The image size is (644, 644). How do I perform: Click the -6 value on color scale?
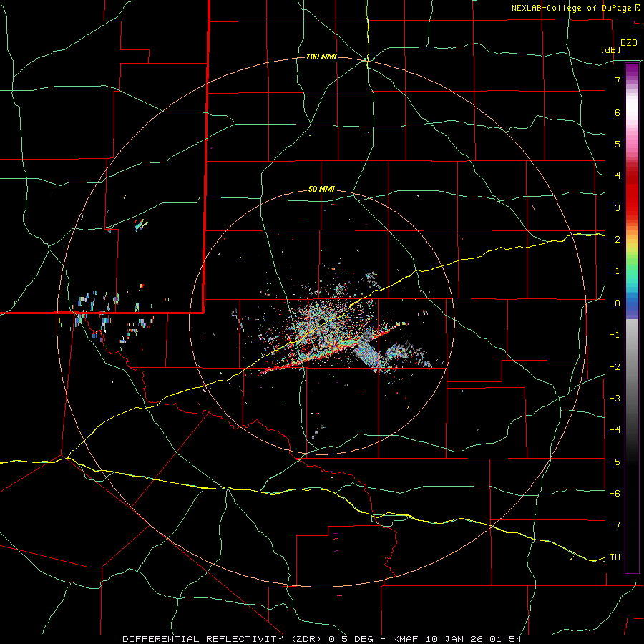[615, 494]
